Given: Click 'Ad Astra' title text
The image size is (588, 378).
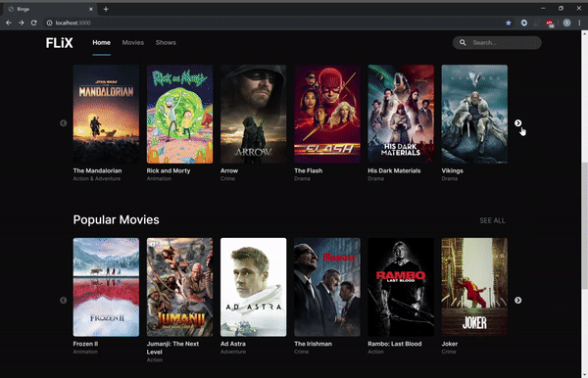Looking at the screenshot, I should pyautogui.click(x=233, y=344).
